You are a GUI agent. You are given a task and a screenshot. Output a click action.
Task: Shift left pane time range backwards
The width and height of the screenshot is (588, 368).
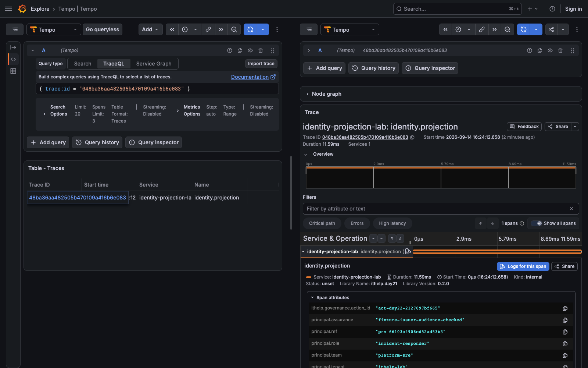[172, 29]
